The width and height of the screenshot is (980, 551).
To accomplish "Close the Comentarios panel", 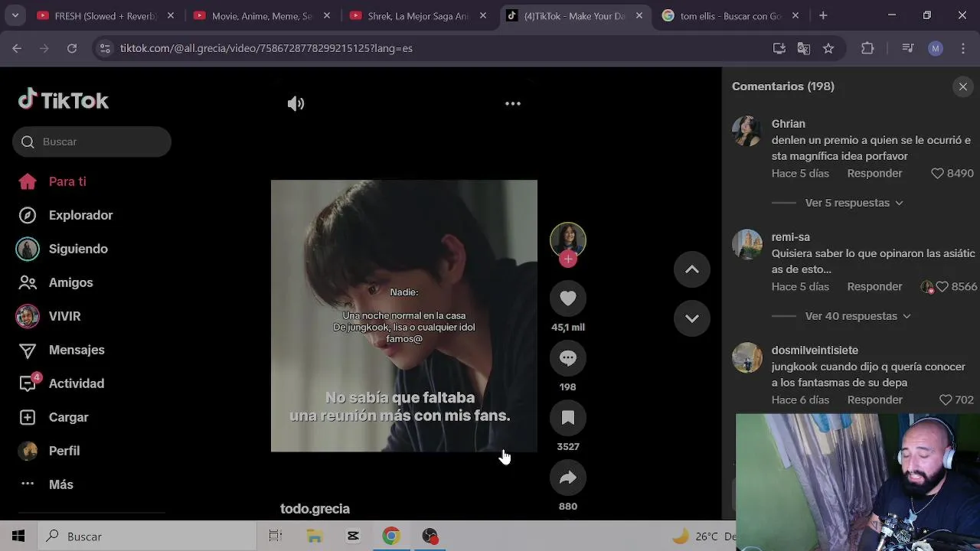I will [x=963, y=86].
